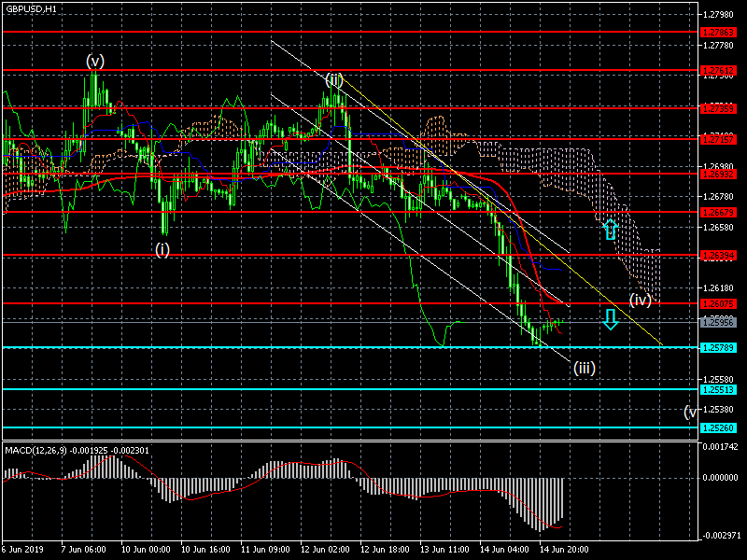Viewport: 747px width, 560px height.
Task: Select the (iii) wave label
Action: pos(585,368)
